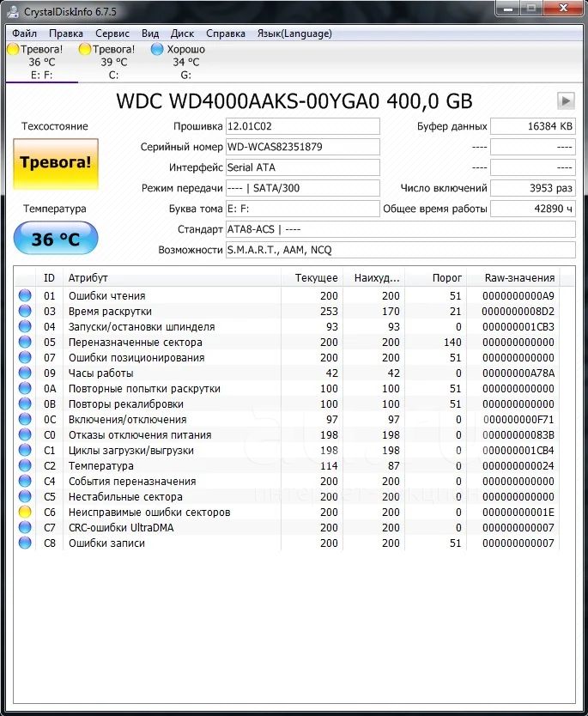Close the CrystalDiskInfo window
This screenshot has width=588, height=716.
[564, 8]
